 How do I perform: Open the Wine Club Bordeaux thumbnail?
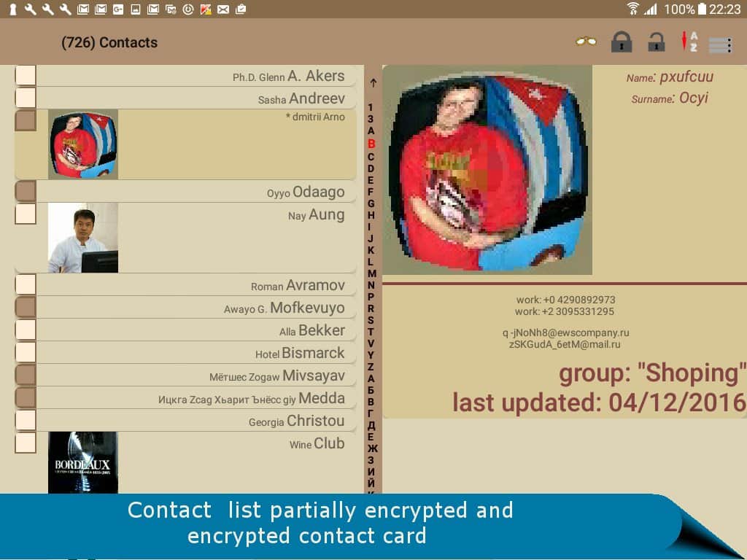tap(83, 463)
